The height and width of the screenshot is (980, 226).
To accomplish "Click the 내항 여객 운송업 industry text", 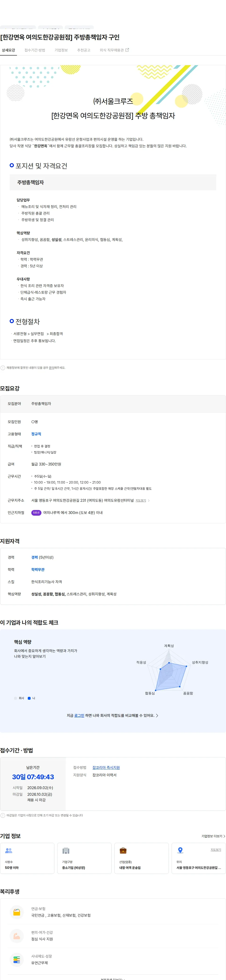I will pos(130,868).
